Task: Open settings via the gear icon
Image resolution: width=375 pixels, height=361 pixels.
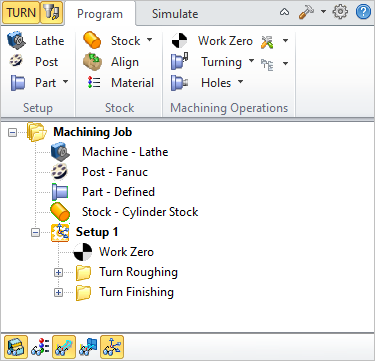Action: pyautogui.click(x=340, y=12)
